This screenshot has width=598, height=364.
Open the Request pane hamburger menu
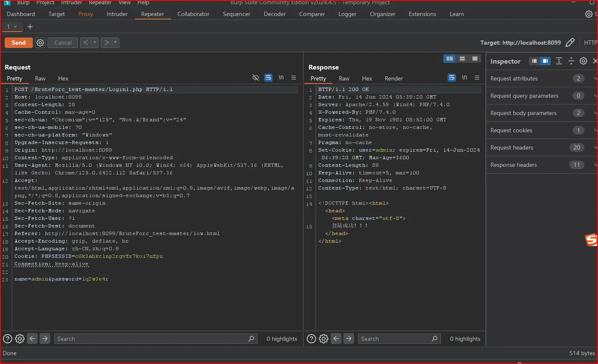(x=294, y=78)
